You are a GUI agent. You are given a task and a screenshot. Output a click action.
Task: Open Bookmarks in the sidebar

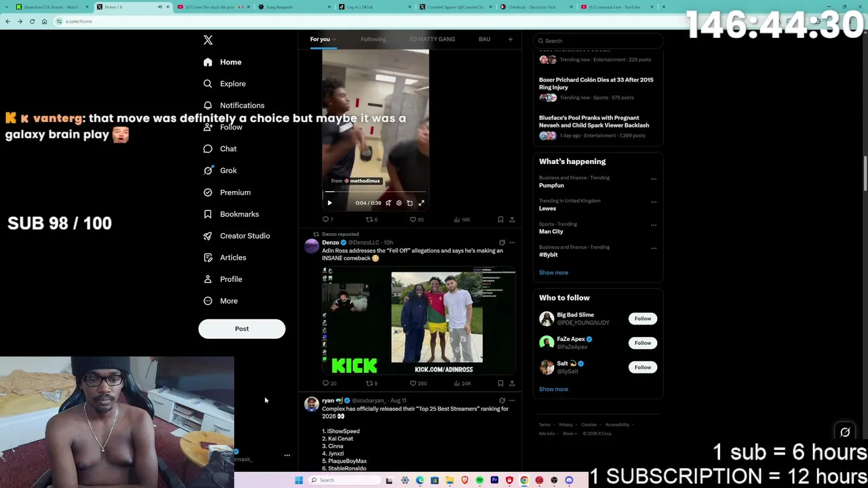pyautogui.click(x=231, y=213)
